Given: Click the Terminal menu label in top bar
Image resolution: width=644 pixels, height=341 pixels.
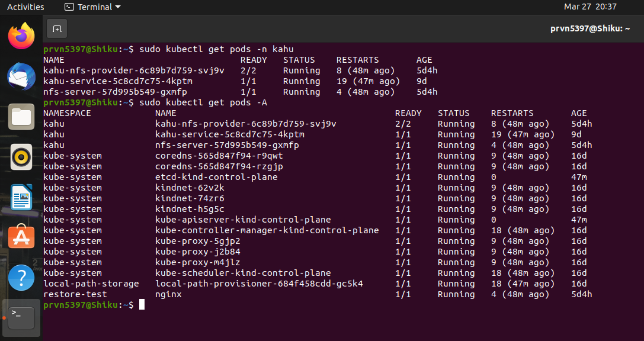Looking at the screenshot, I should click(96, 7).
